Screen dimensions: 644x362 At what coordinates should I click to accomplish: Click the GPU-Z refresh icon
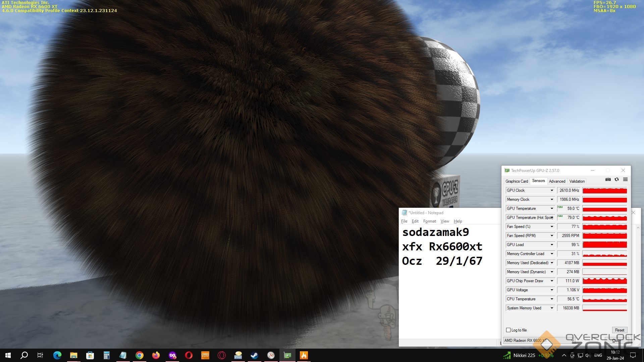coord(616,180)
